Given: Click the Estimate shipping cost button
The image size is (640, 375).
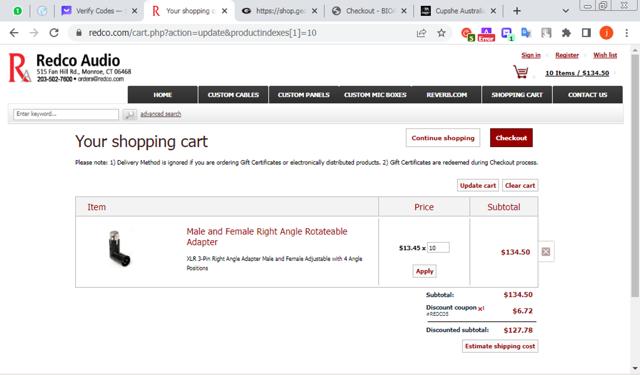Looking at the screenshot, I should coord(500,346).
